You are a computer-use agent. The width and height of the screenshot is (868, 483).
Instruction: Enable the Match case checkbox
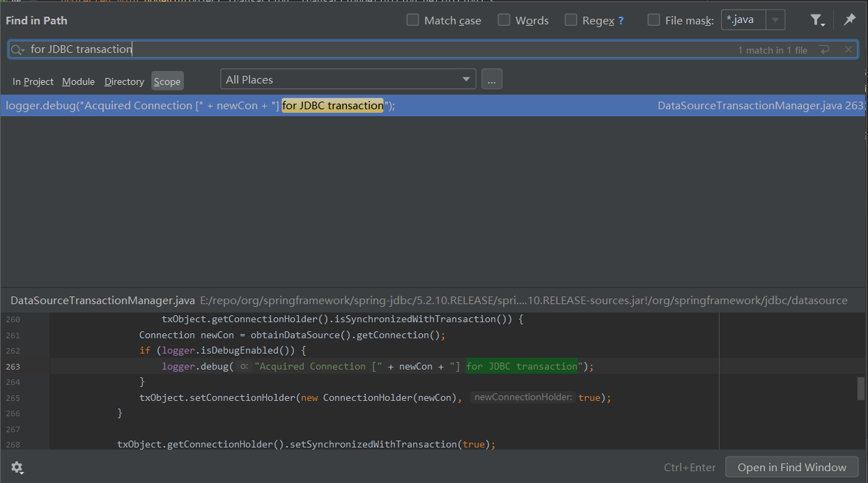pyautogui.click(x=413, y=19)
